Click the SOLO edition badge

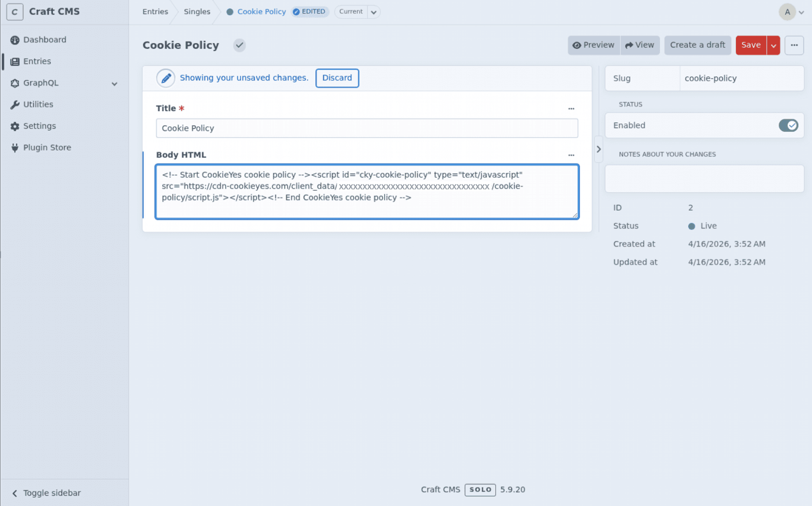coord(480,490)
